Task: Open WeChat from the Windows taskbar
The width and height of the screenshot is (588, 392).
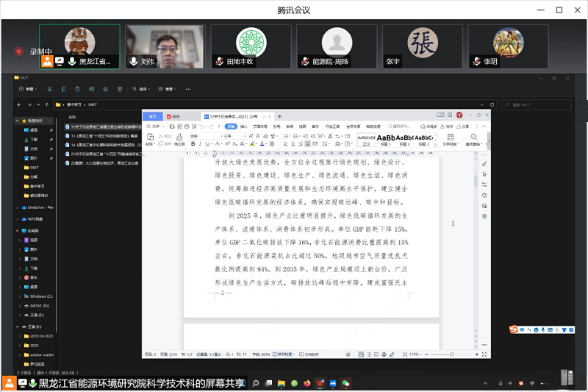Action: (345, 383)
